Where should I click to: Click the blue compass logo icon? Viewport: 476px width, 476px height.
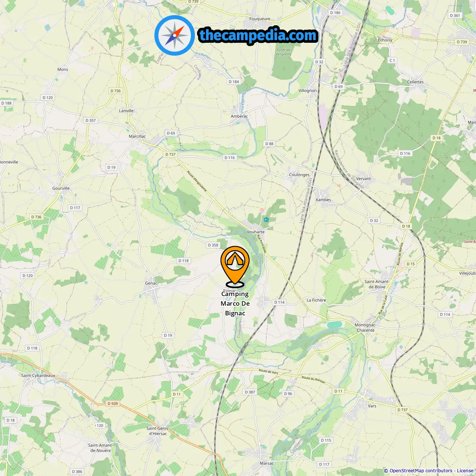tap(174, 35)
